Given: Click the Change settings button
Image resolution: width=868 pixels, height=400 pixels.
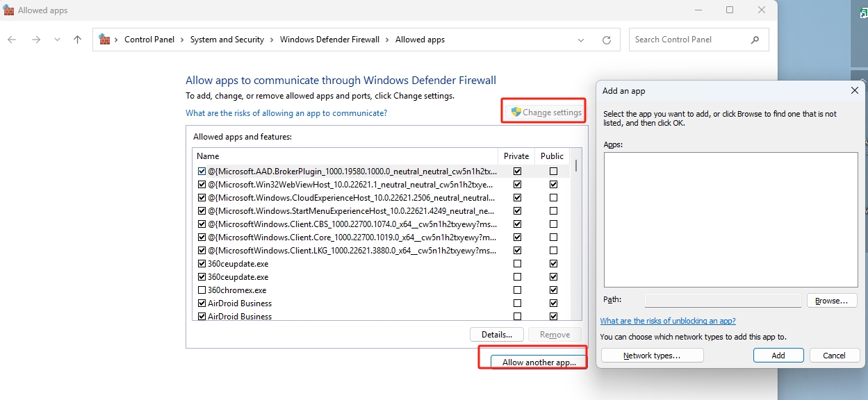Looking at the screenshot, I should 546,112.
